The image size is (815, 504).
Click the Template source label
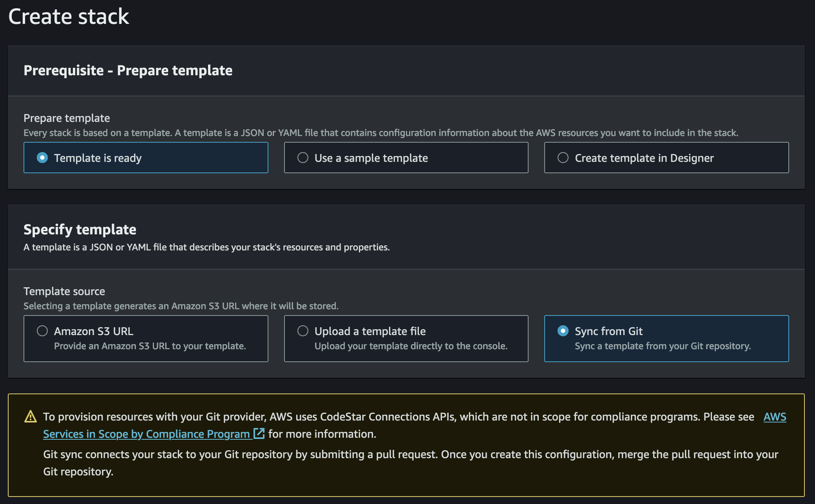tap(64, 291)
